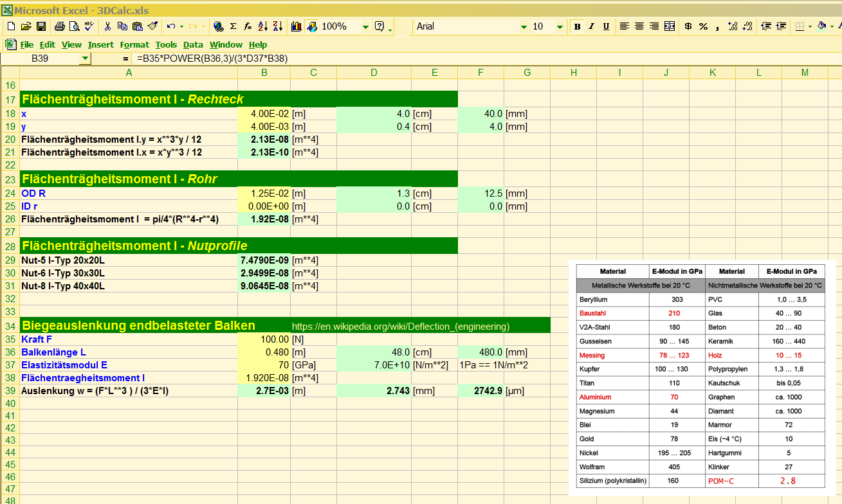Screen dimensions: 842x504
Task: Open the Name Box dropdown arrow
Action: pos(86,58)
